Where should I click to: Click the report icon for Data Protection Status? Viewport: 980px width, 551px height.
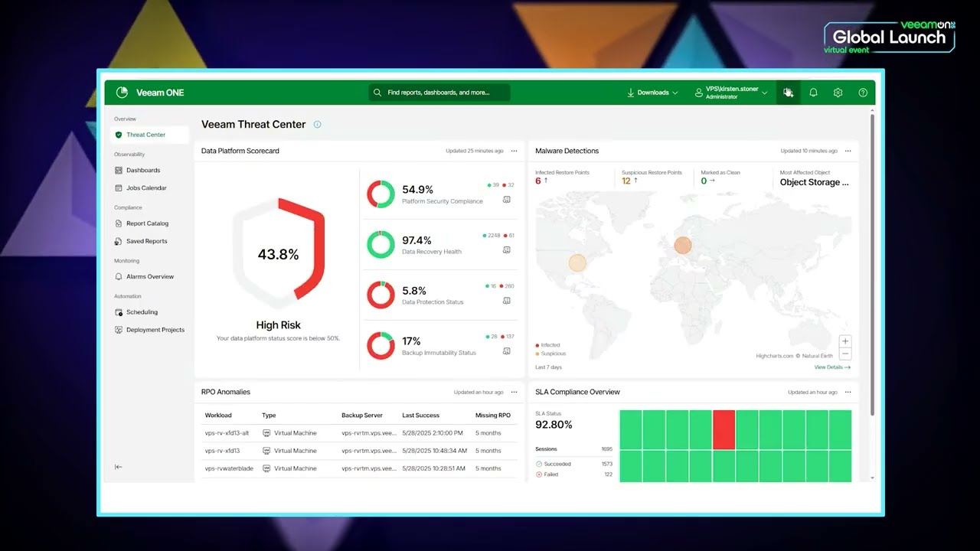[x=507, y=301]
